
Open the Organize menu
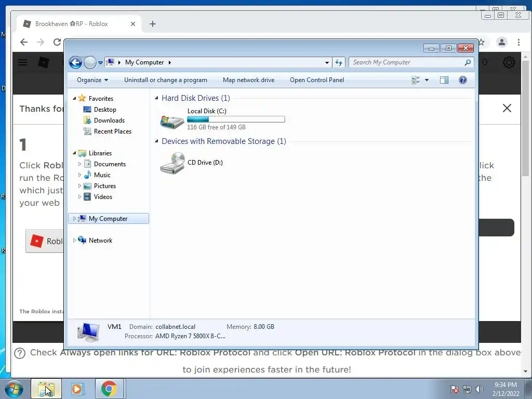click(x=92, y=80)
